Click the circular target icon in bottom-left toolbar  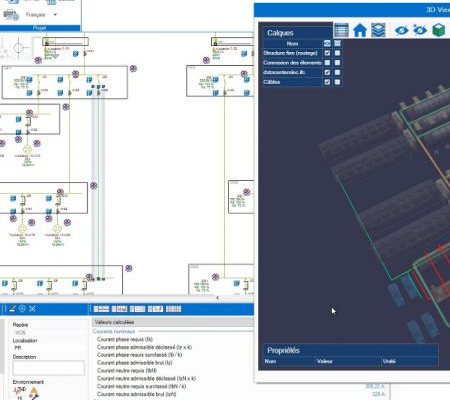(x=22, y=309)
